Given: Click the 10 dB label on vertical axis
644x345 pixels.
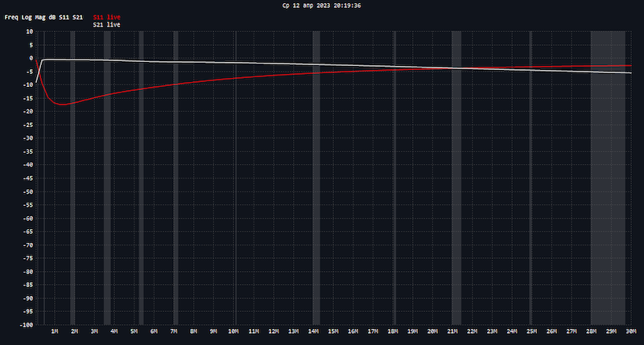Looking at the screenshot, I should point(27,31).
